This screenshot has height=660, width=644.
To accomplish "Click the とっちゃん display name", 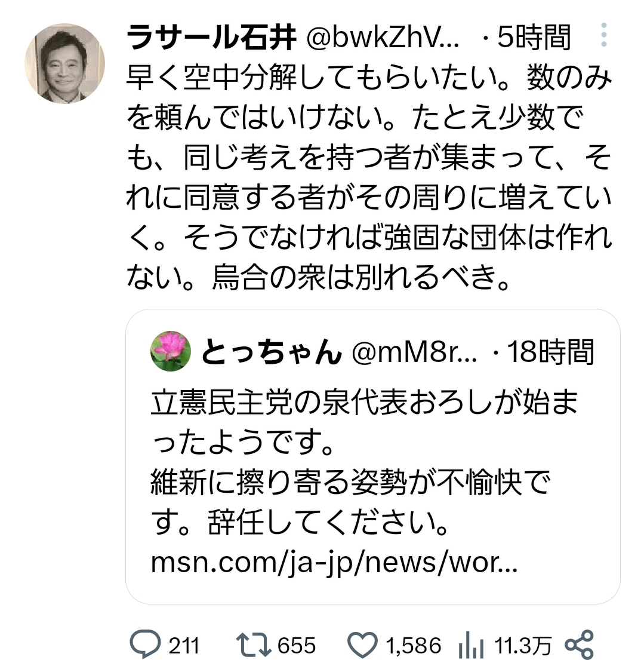I will click(272, 352).
